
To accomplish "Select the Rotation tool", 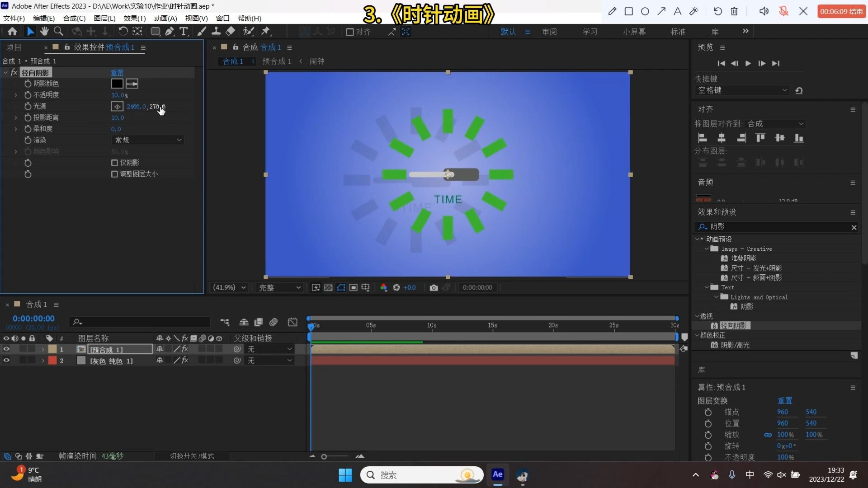I will (x=123, y=31).
